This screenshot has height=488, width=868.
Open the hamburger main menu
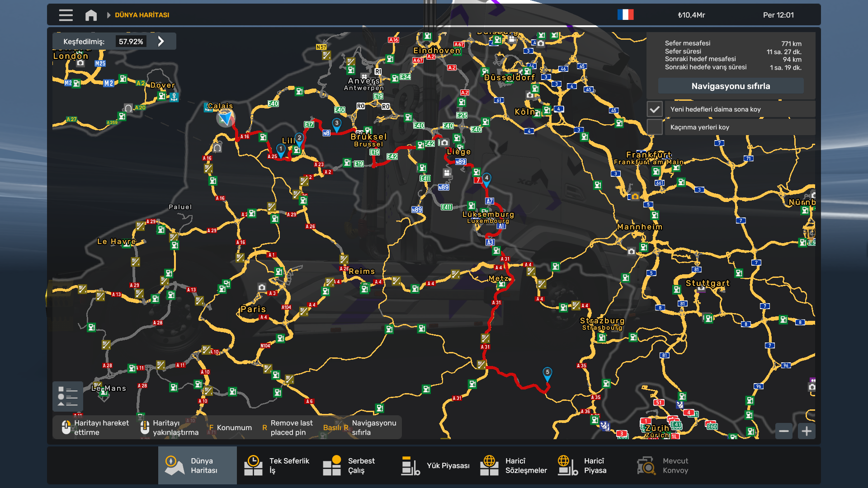coord(66,15)
